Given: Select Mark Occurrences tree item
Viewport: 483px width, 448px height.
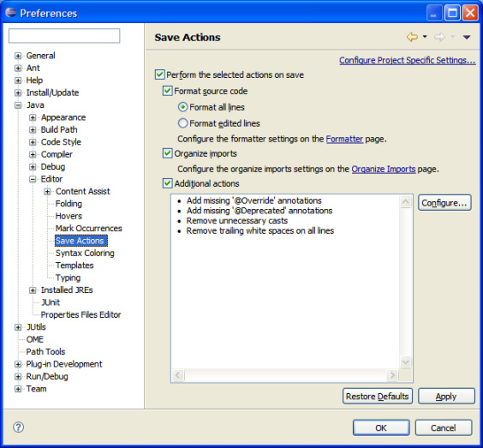Looking at the screenshot, I should 89,229.
